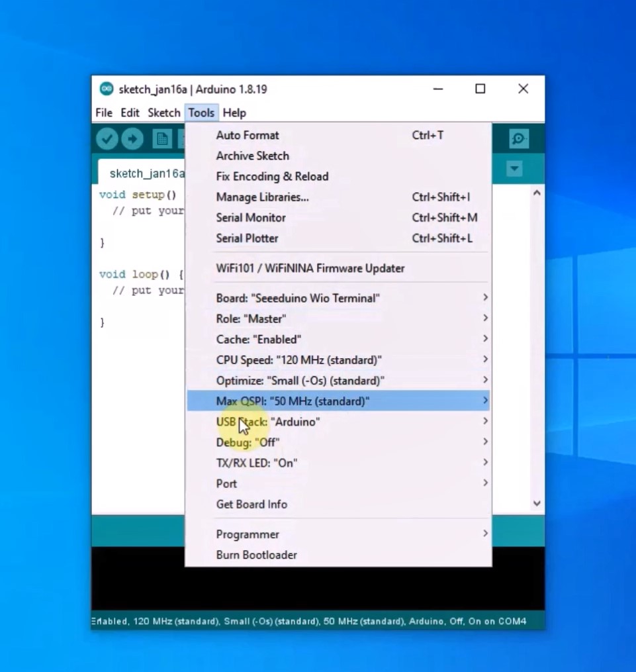This screenshot has width=636, height=672.
Task: Click the Verify checkmark toolbar icon
Action: click(x=107, y=138)
